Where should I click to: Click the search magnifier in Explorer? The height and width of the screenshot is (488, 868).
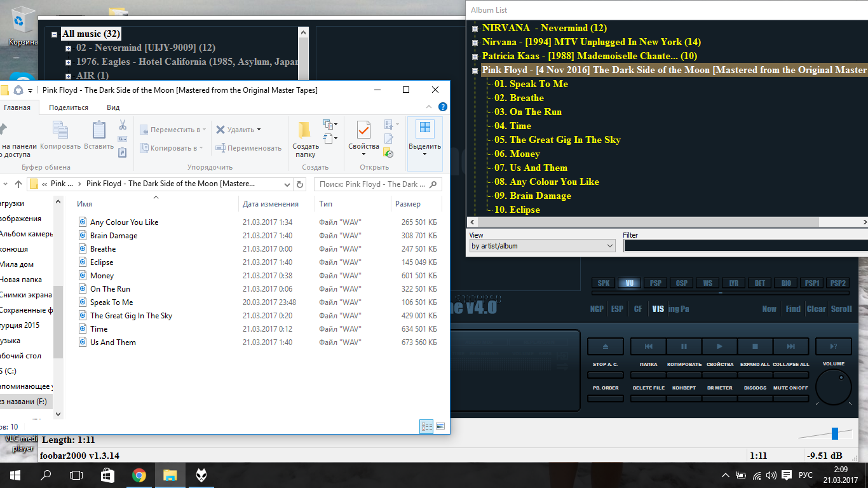[x=433, y=184]
